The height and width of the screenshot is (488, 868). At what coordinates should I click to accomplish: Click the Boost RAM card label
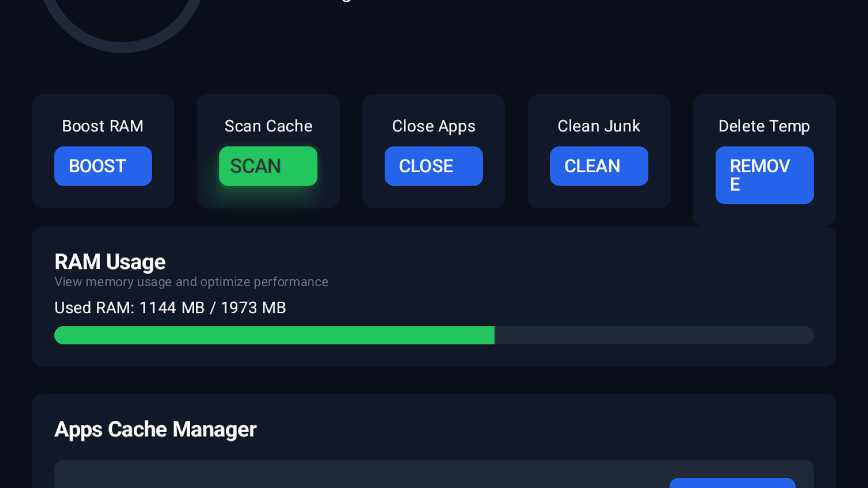coord(103,126)
